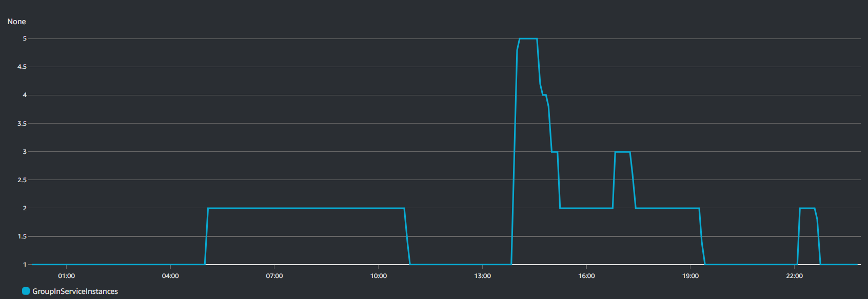Click the y-axis value 1.5 label
The height and width of the screenshot is (299, 868).
pyautogui.click(x=22, y=236)
